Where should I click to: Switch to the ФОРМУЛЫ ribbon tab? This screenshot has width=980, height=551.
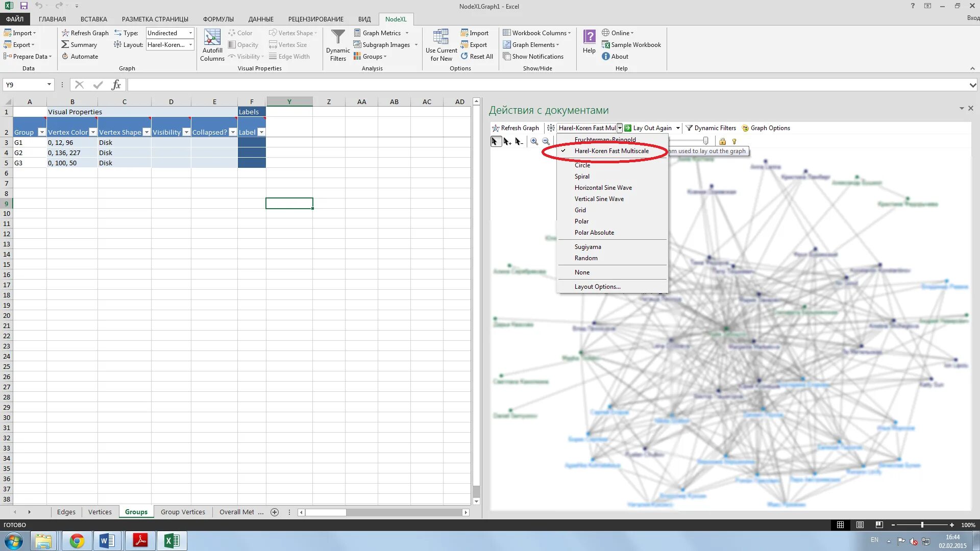click(218, 19)
